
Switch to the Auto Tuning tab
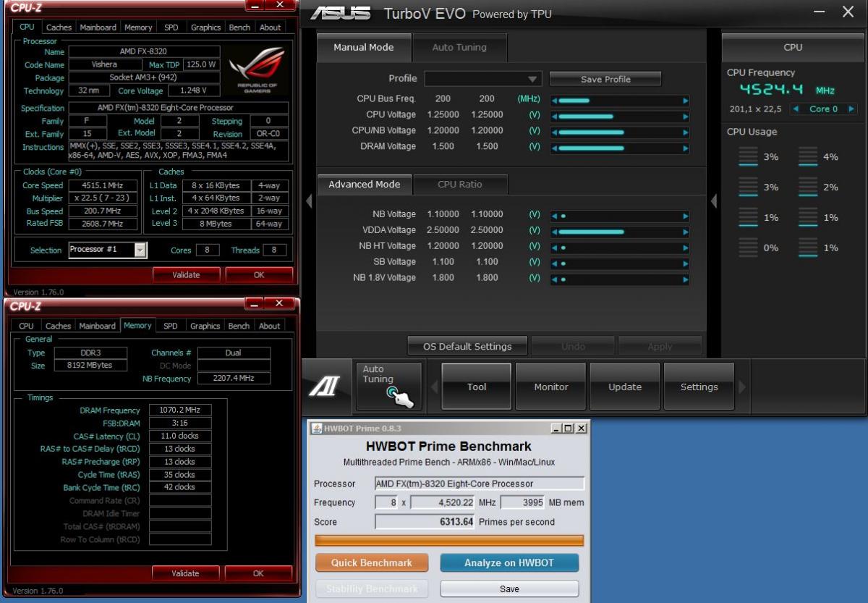point(459,48)
